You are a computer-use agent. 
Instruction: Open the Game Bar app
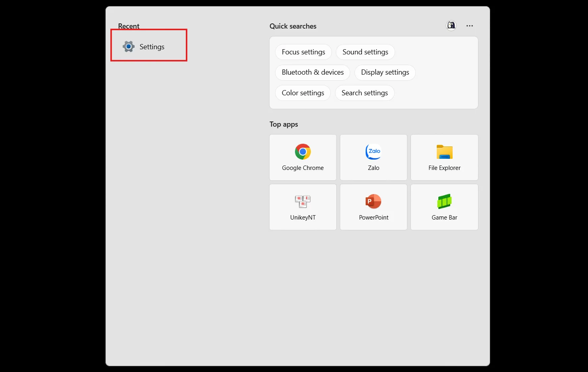point(444,207)
